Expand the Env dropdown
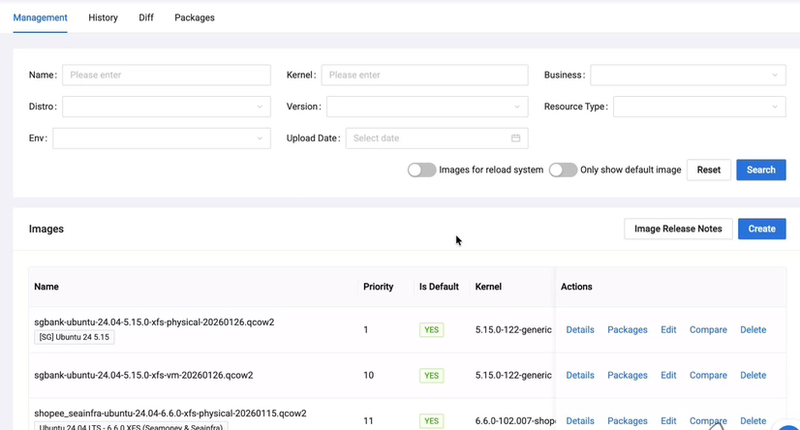Screen dimensions: 800x430 [161, 138]
